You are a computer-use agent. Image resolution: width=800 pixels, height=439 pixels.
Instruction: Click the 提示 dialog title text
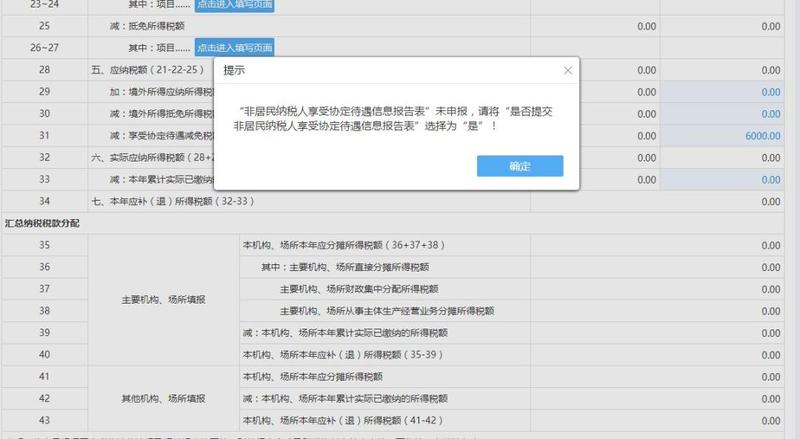(x=234, y=71)
